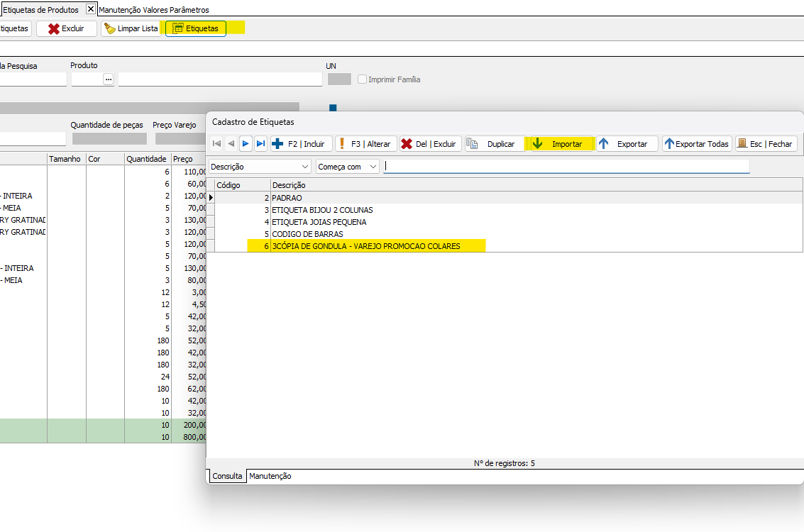
Task: Open product lookup ellipsis button
Action: [x=108, y=79]
